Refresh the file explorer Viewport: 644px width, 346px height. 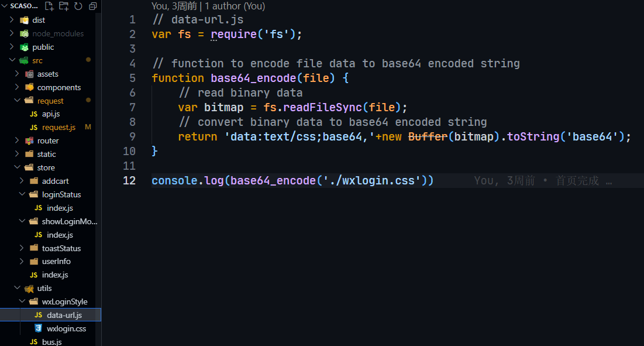pos(78,6)
